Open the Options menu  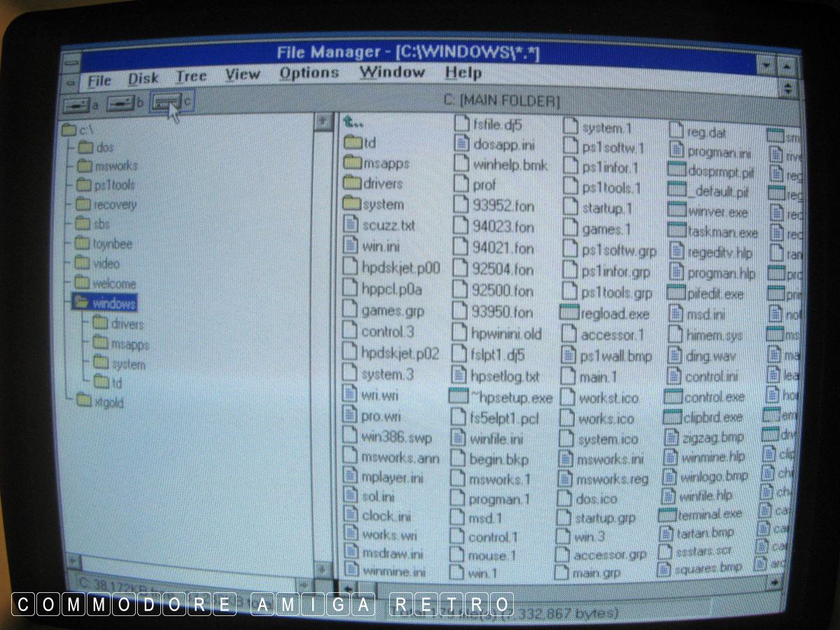[x=309, y=73]
